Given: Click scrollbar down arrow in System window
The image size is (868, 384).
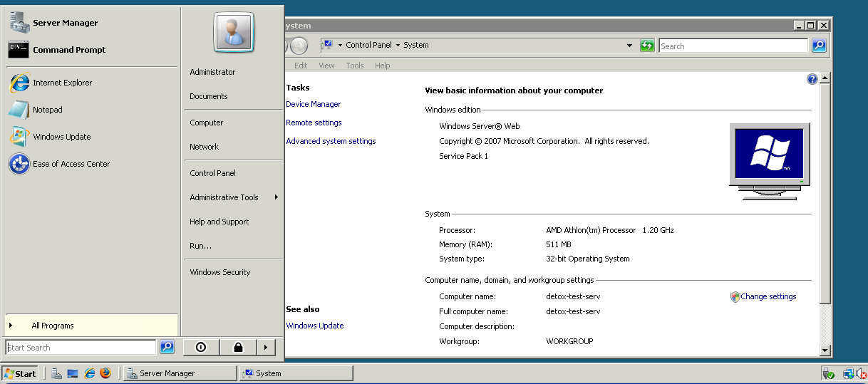Looking at the screenshot, I should tap(825, 351).
